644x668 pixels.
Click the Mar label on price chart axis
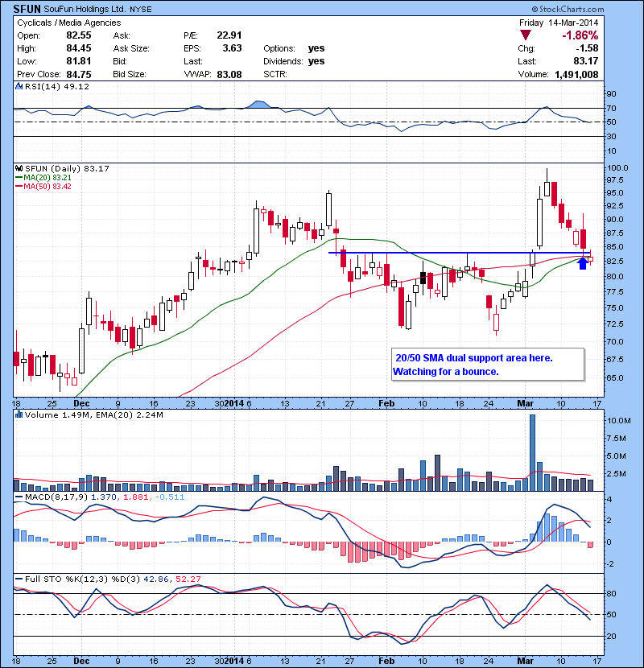coord(525,403)
